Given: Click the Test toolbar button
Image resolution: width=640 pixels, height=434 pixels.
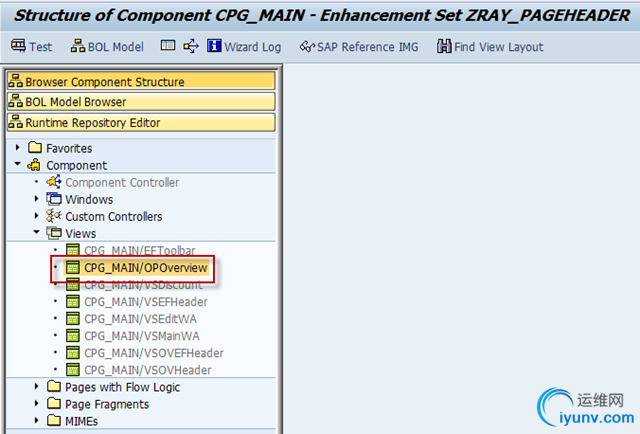Looking at the screenshot, I should click(x=31, y=47).
